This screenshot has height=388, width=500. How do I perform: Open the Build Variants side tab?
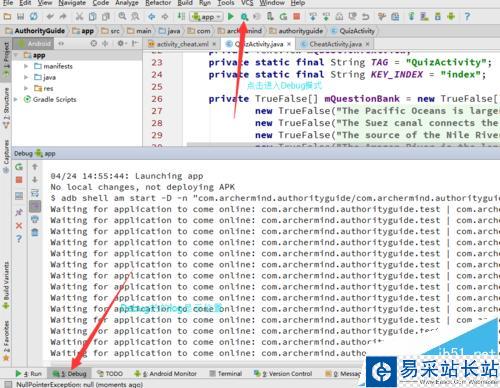coord(6,285)
